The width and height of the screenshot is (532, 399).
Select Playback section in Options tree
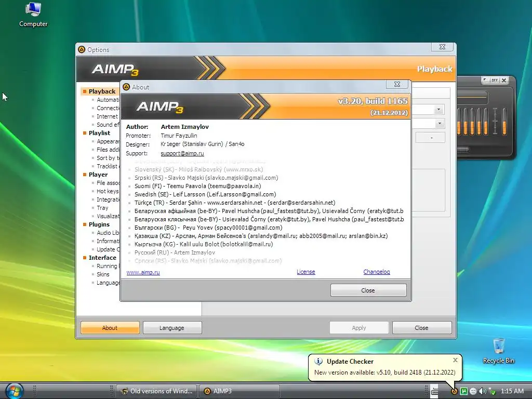pos(102,91)
